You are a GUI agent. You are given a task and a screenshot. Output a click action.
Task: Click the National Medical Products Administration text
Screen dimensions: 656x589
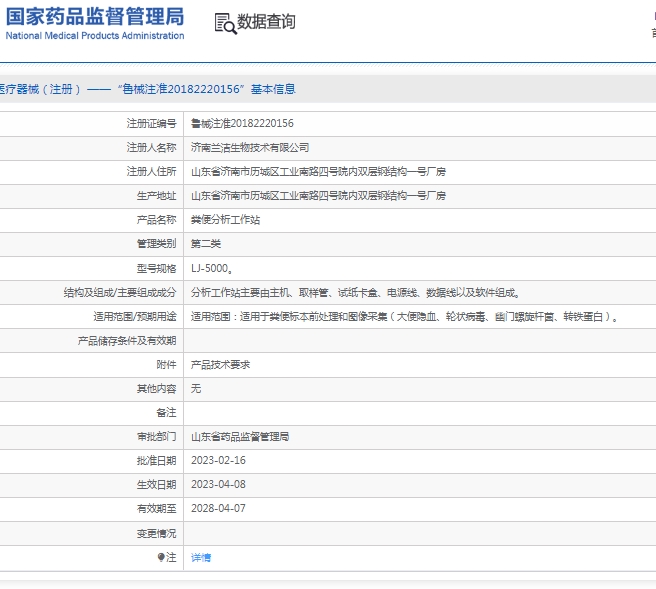click(x=95, y=36)
